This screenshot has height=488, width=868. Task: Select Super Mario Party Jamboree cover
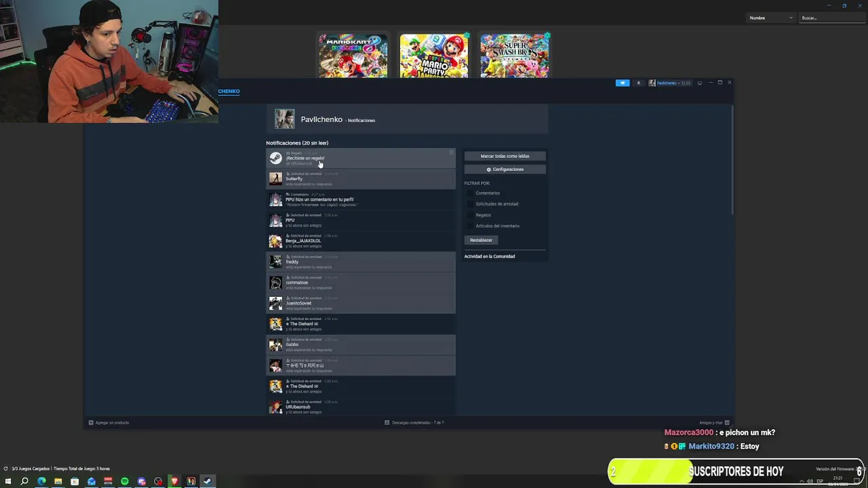(434, 56)
